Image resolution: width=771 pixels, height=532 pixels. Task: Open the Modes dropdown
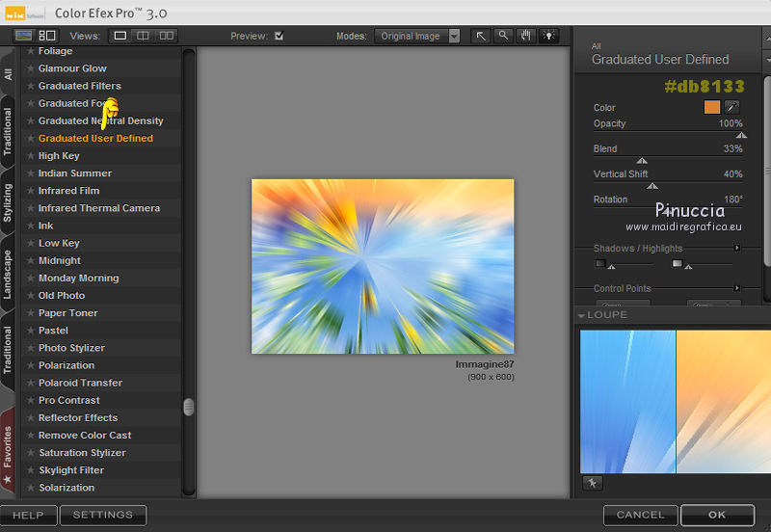tap(418, 37)
